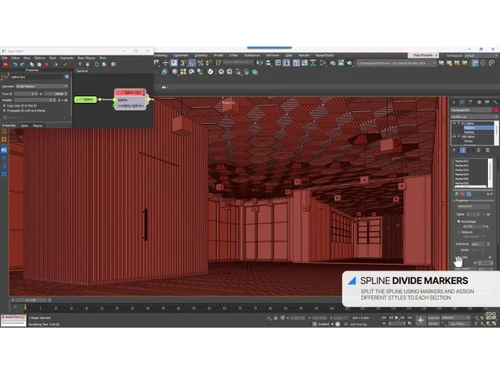The width and height of the screenshot is (500, 375).
Task: Open the Select menu in Style Editor
Action: click(x=16, y=58)
